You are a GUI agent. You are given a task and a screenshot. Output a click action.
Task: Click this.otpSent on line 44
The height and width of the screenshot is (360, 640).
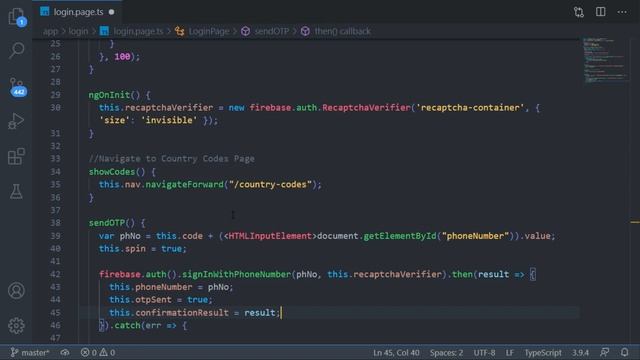point(140,300)
